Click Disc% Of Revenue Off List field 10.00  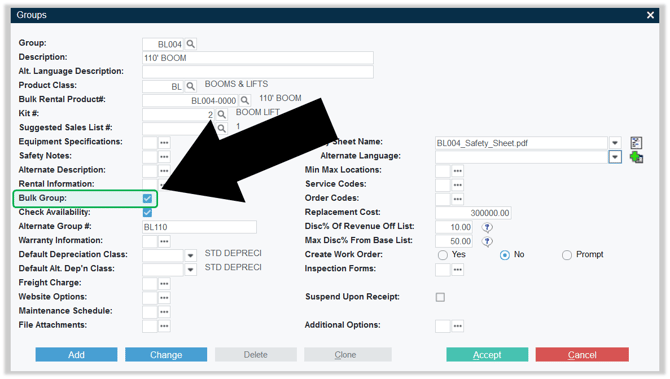pos(454,227)
